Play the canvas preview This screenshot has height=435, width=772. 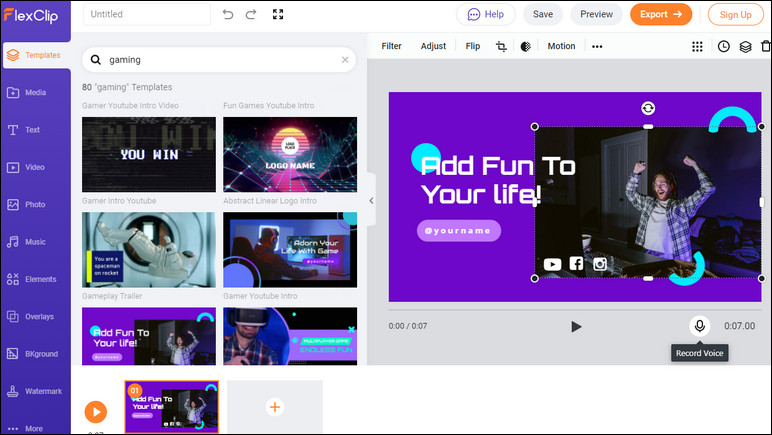576,326
